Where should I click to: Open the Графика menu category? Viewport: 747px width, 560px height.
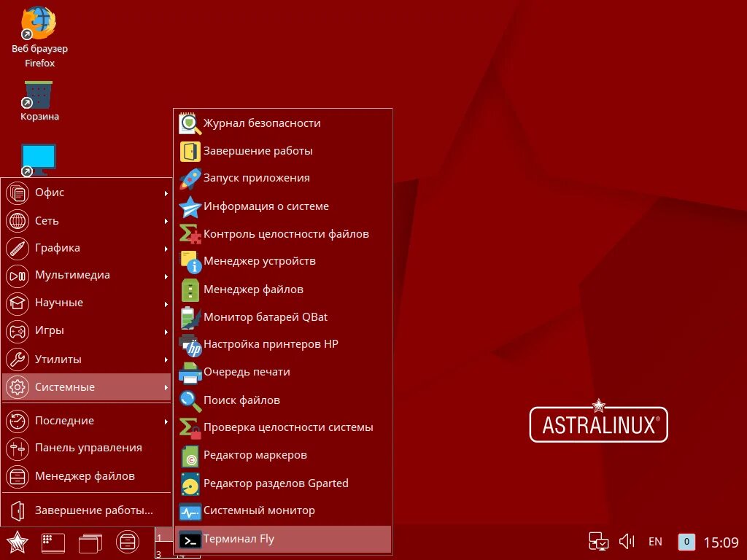pyautogui.click(x=86, y=248)
